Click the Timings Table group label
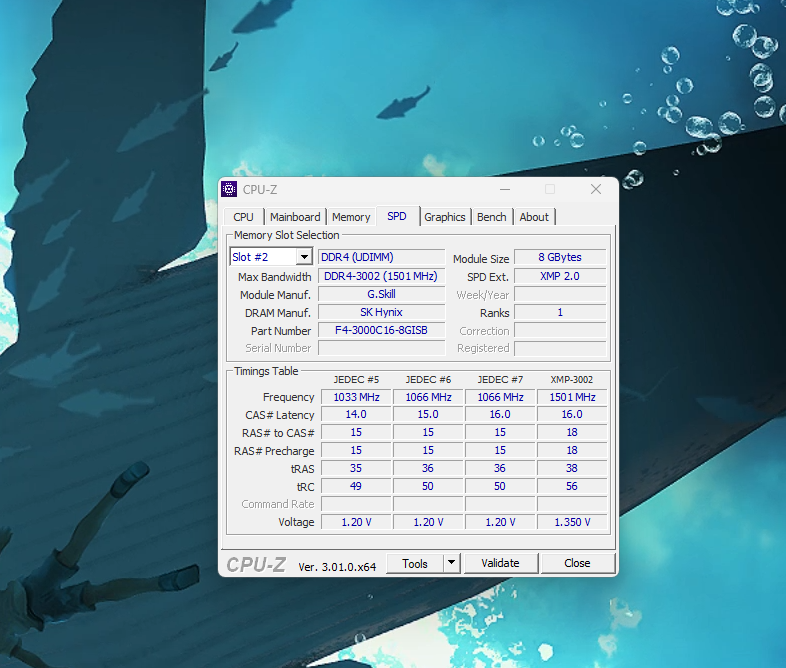The image size is (786, 668). point(266,371)
